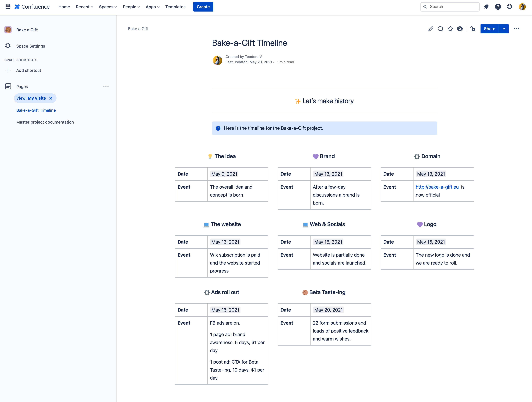The width and height of the screenshot is (532, 402).
Task: Expand the Spaces dropdown
Action: pos(108,7)
